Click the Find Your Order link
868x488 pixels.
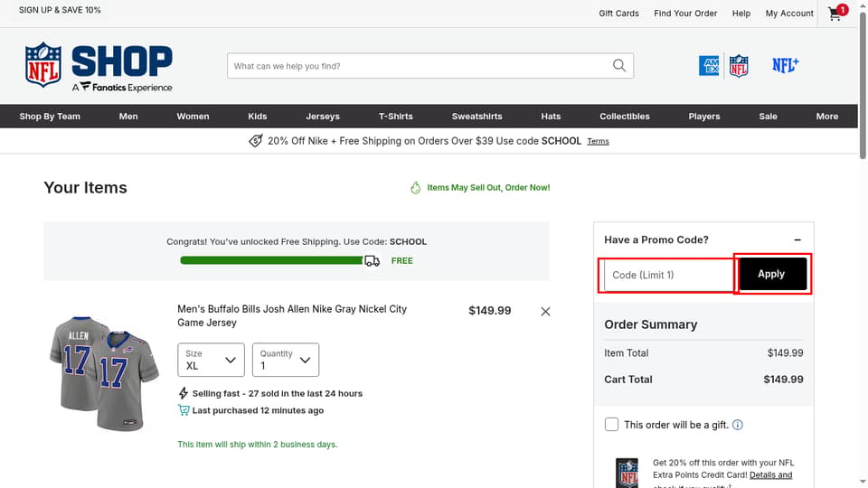click(x=685, y=14)
